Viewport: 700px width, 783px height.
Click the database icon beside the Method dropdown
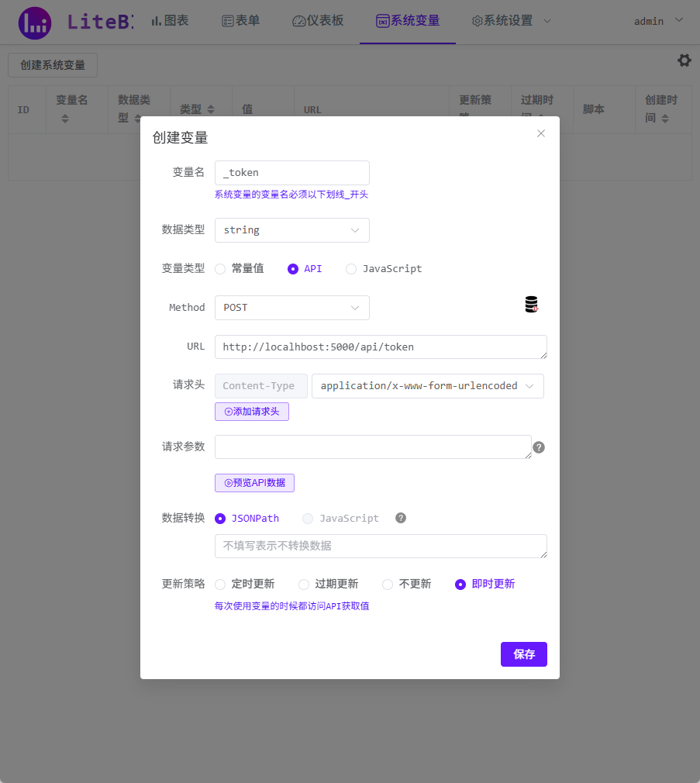530,305
